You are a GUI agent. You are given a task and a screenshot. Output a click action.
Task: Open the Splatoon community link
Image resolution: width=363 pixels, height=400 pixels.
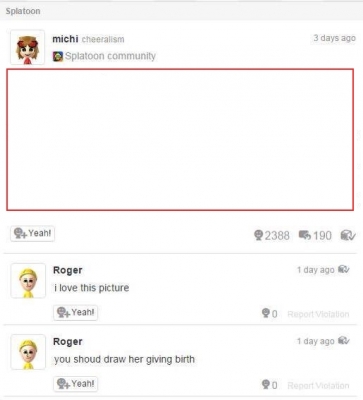pos(110,56)
